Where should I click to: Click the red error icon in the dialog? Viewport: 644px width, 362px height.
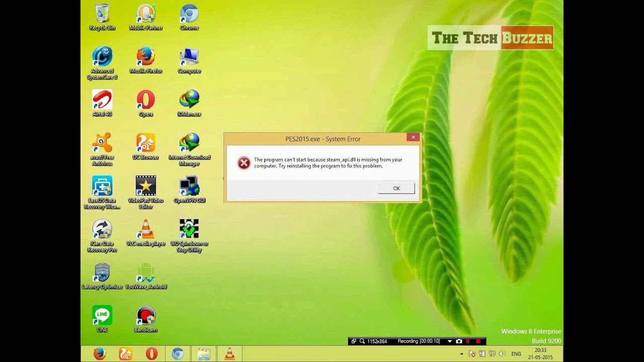pos(244,162)
